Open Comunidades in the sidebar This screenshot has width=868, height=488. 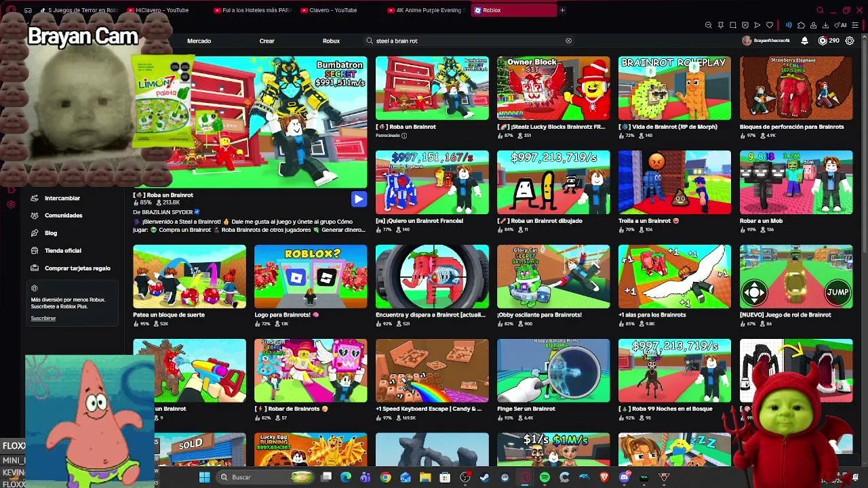(x=64, y=216)
